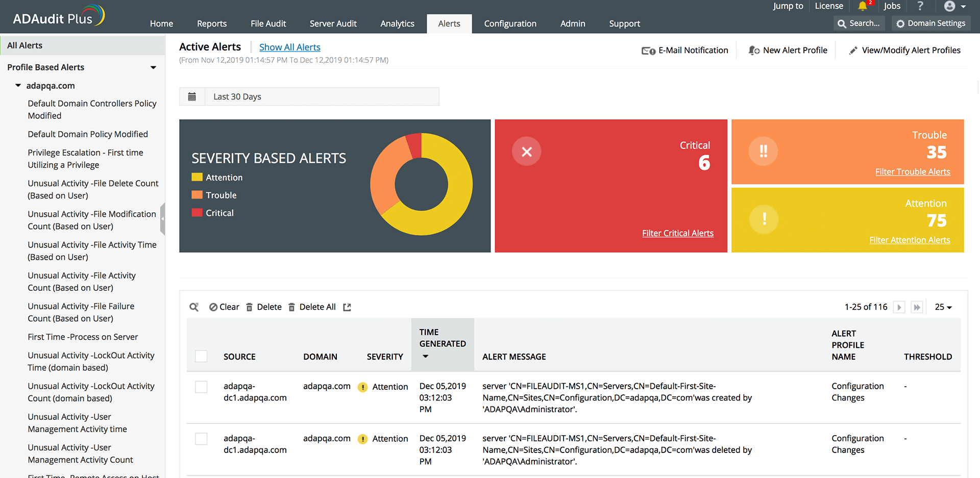Switch to the Server Audit tab
The height and width of the screenshot is (478, 980).
(x=333, y=23)
